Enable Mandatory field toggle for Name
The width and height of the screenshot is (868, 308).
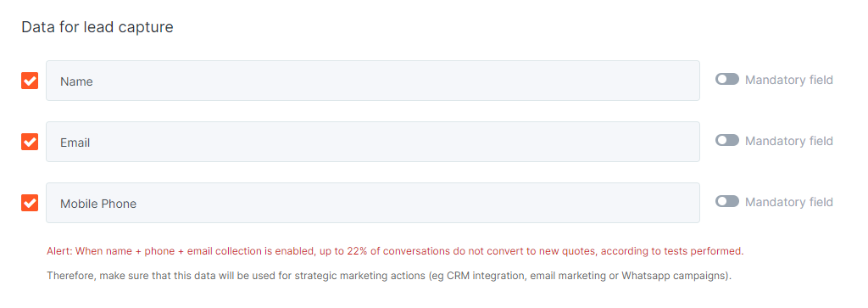click(726, 80)
